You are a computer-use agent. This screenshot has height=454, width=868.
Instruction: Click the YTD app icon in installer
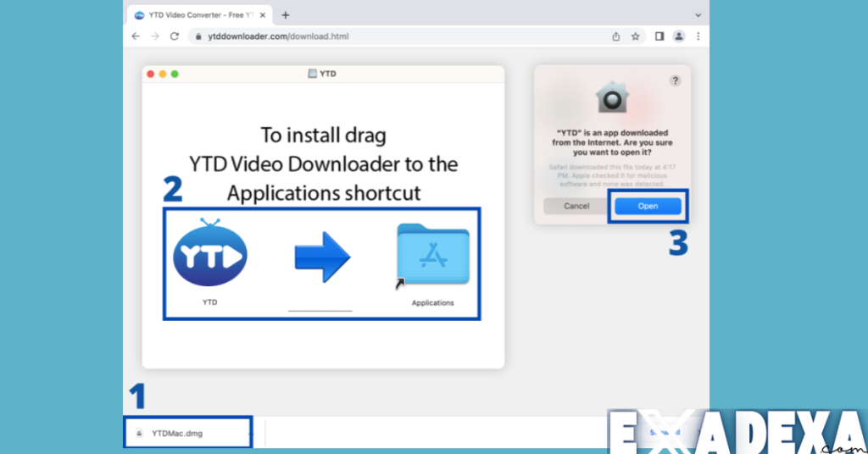(210, 252)
